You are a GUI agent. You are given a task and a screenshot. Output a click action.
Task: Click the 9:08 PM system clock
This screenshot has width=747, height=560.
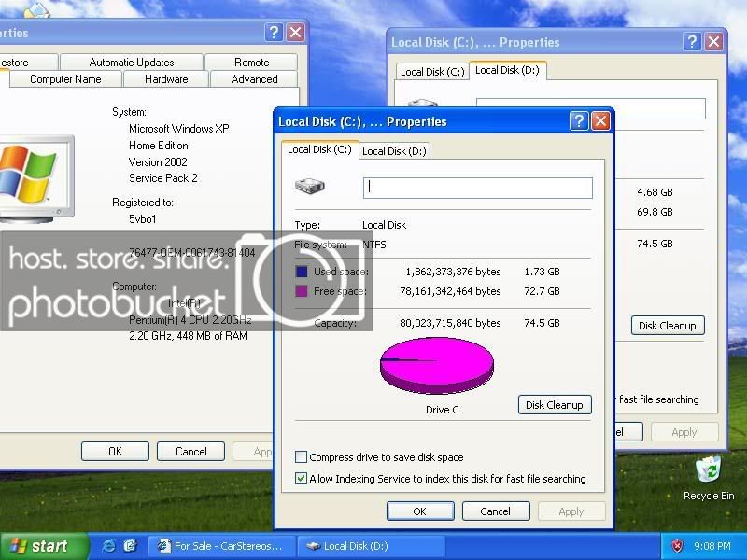coord(712,546)
